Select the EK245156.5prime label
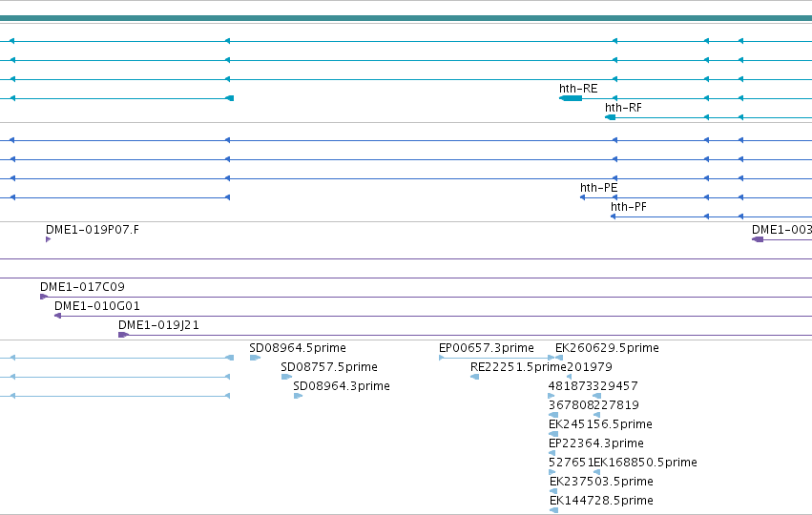 600,424
